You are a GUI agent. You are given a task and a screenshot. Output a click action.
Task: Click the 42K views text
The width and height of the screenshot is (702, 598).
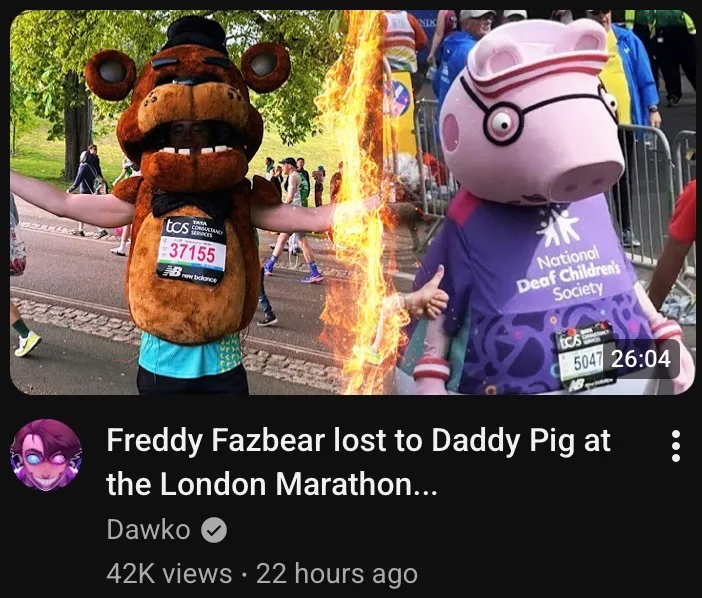(x=169, y=573)
